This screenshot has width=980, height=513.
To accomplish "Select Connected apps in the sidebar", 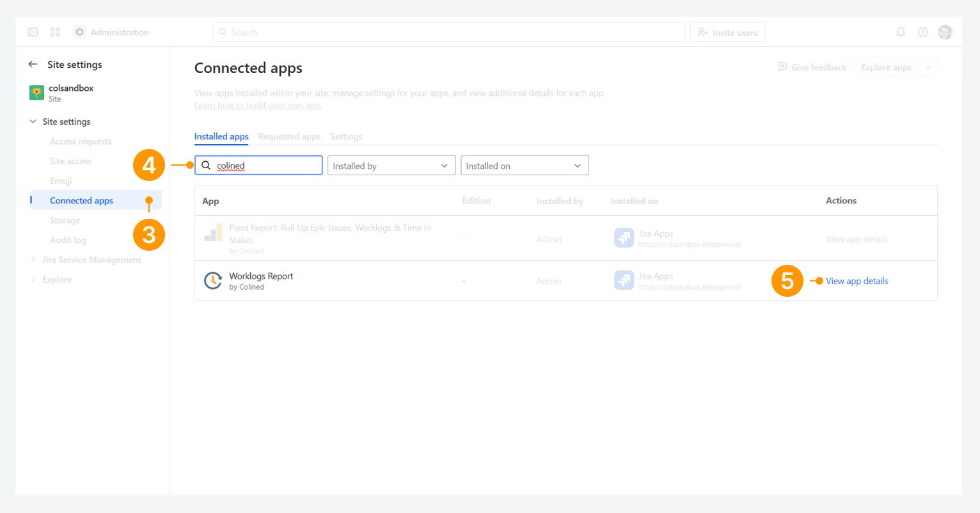I will point(96,200).
